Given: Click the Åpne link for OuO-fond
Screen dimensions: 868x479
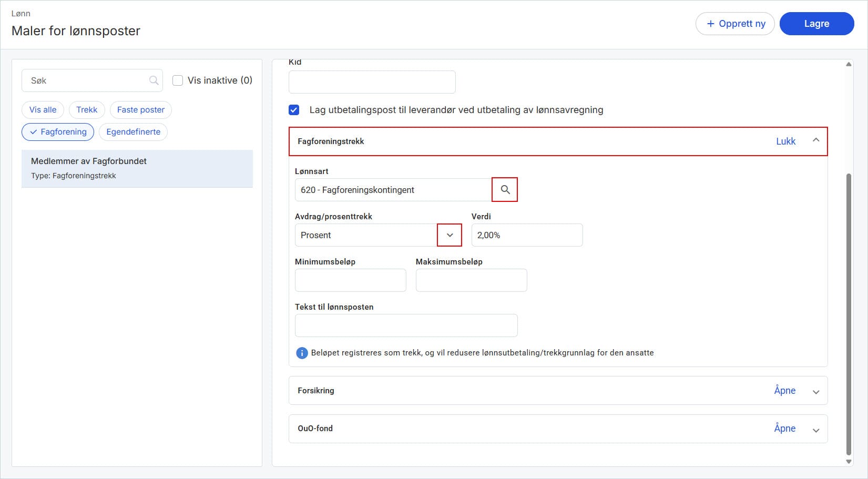Looking at the screenshot, I should point(784,429).
